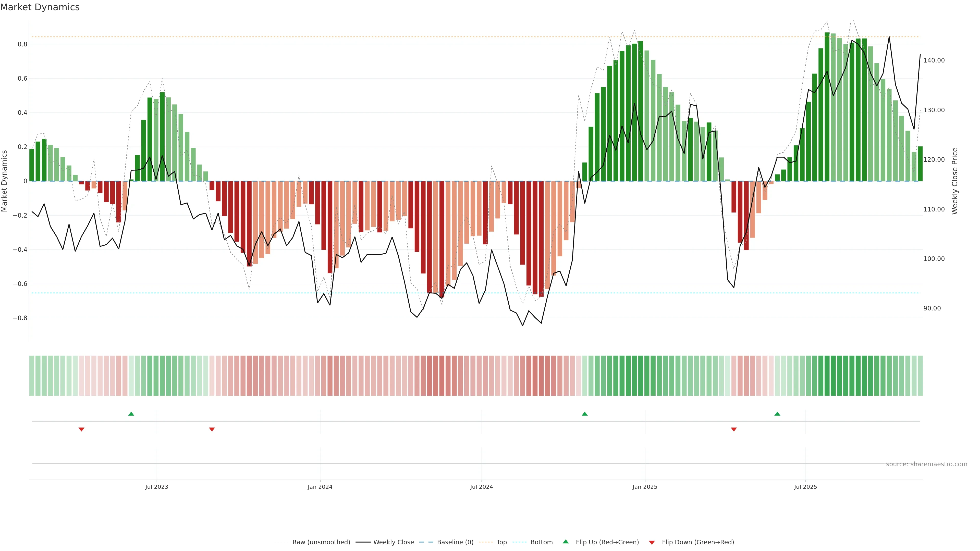Click the flip-up triangle just before Jul 2025
980x551 pixels.
click(x=777, y=414)
